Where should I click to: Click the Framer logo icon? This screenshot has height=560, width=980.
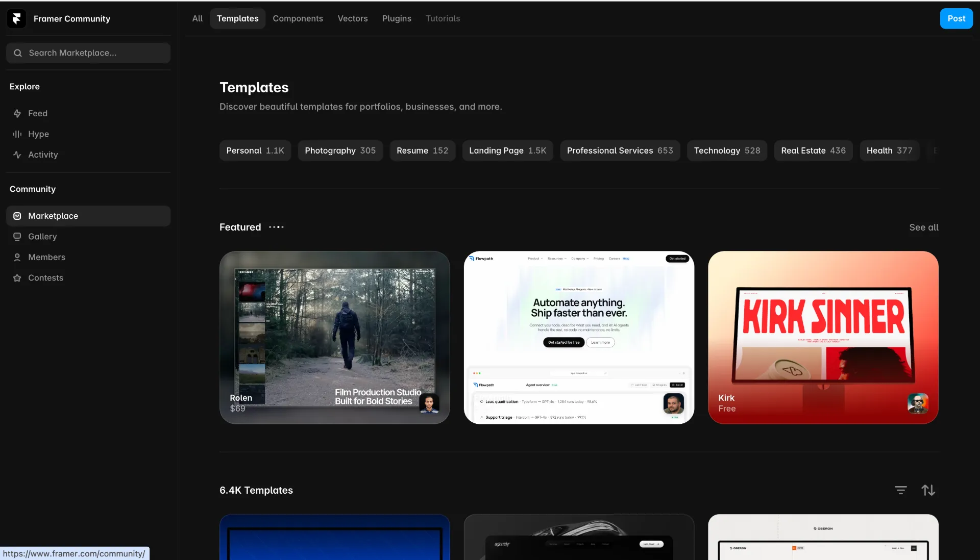16,19
